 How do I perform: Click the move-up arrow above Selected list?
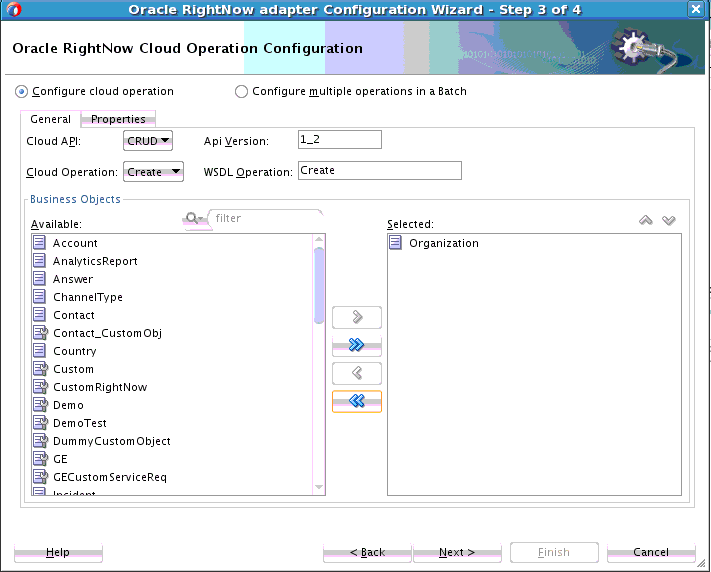[646, 221]
